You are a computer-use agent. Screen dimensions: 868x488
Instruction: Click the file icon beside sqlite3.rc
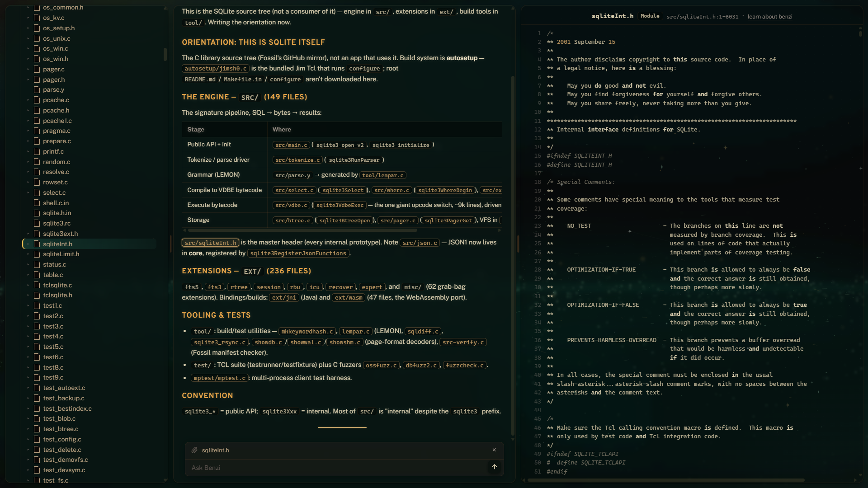(37, 223)
